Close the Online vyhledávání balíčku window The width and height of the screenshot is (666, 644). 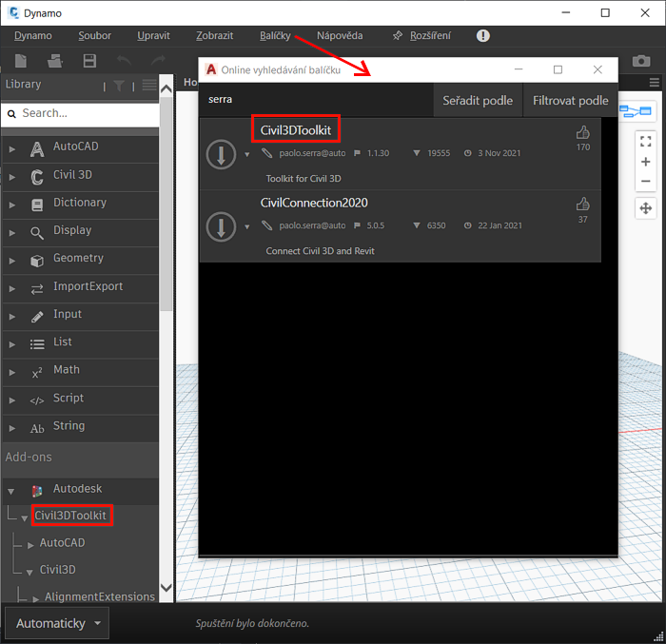click(597, 69)
